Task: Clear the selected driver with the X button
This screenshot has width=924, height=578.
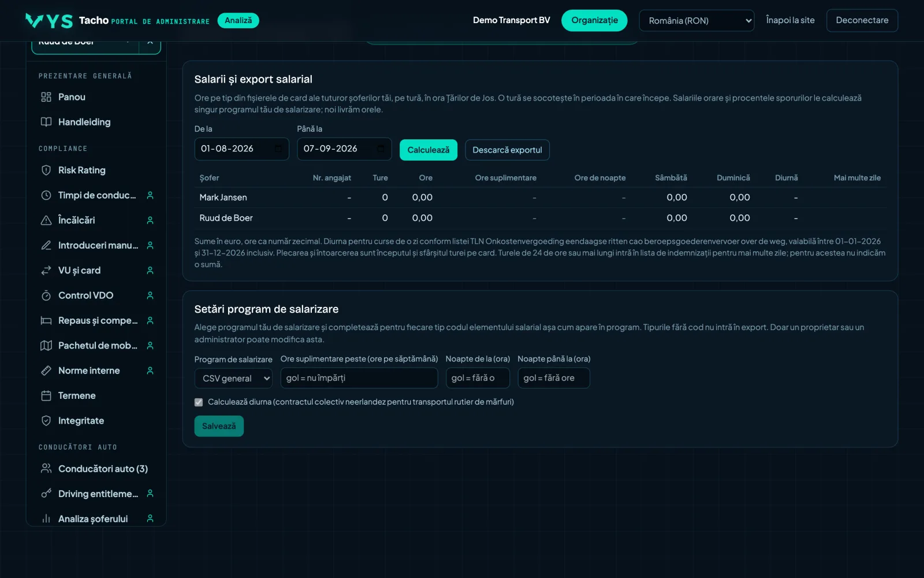Action: coord(150,45)
